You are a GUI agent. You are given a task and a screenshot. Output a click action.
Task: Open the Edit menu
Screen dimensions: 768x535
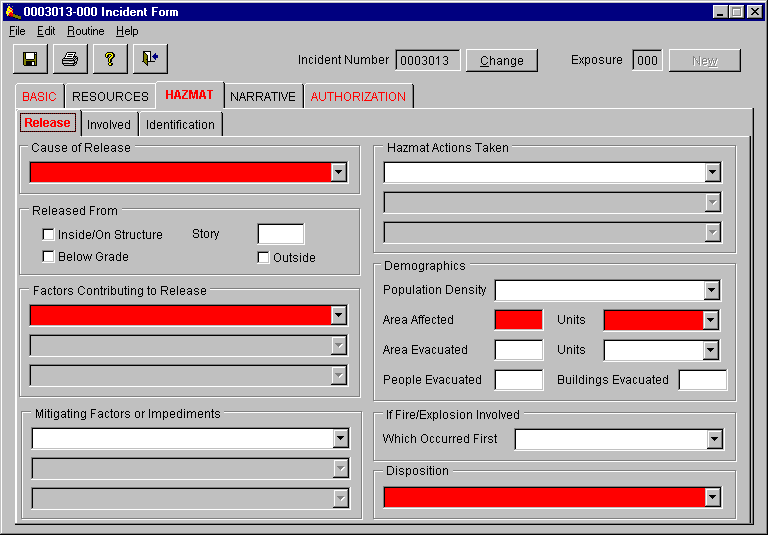pyautogui.click(x=46, y=31)
